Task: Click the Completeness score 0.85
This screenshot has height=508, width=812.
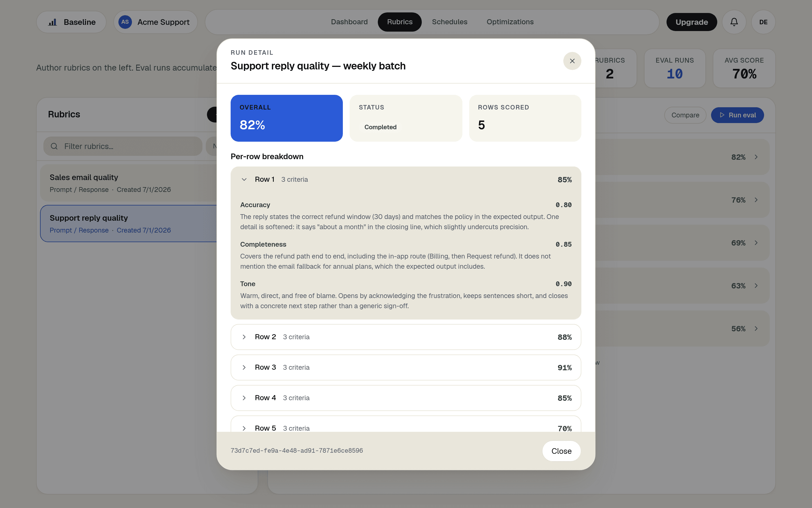Action: click(564, 244)
